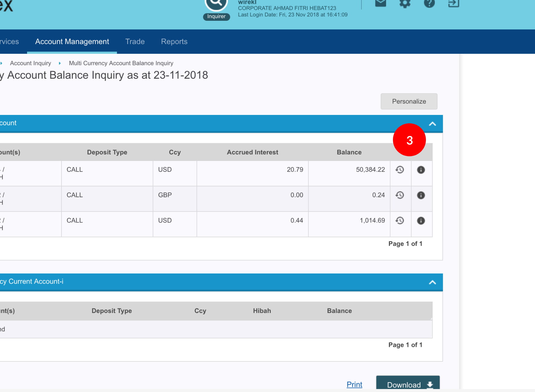535x392 pixels.
Task: Click the Inquirer magnifier role icon
Action: pyautogui.click(x=216, y=4)
